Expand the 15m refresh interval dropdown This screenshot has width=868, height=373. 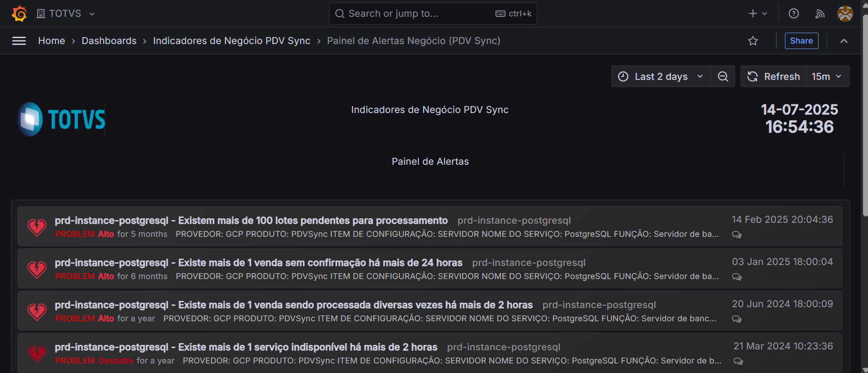pos(827,77)
